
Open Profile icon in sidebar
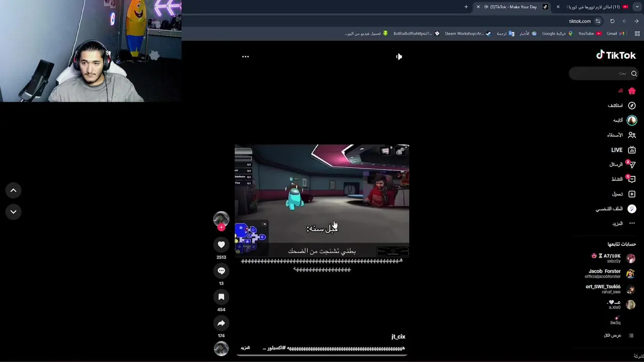click(632, 209)
